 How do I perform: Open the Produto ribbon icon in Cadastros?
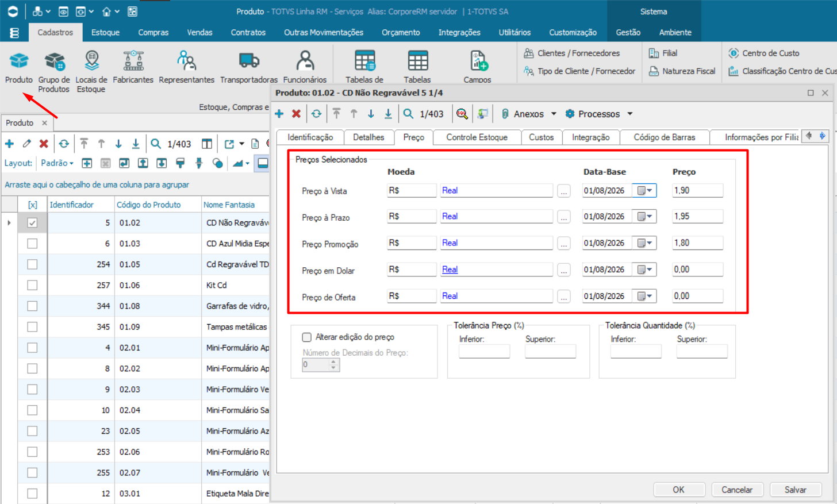[19, 67]
